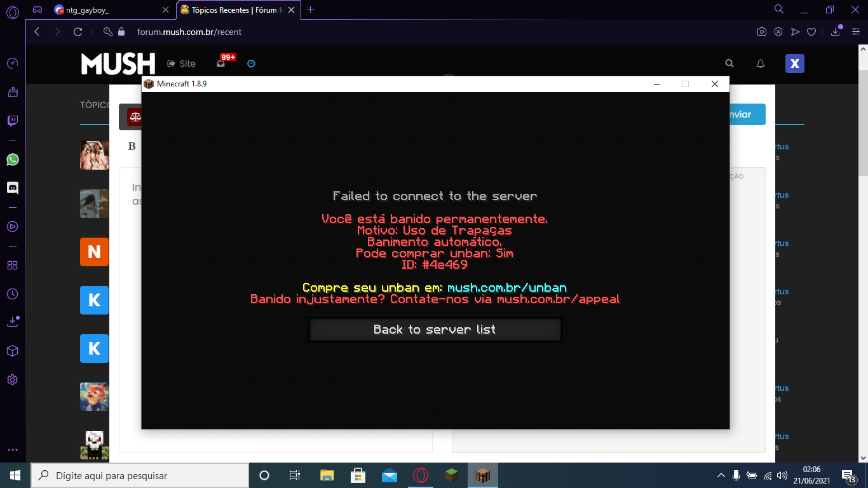
Task: Open File Explorer from the taskbar
Action: [x=327, y=475]
